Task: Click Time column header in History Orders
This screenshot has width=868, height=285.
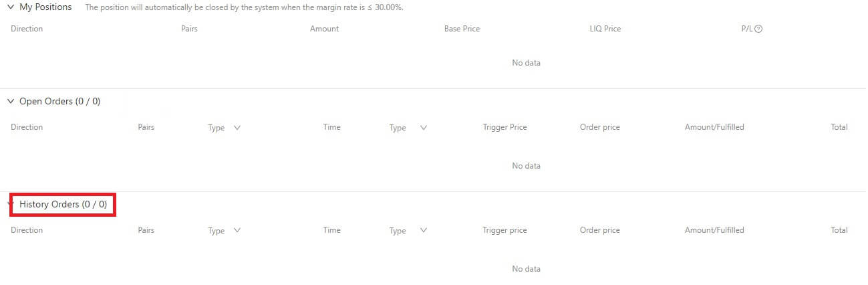Action: (x=331, y=230)
